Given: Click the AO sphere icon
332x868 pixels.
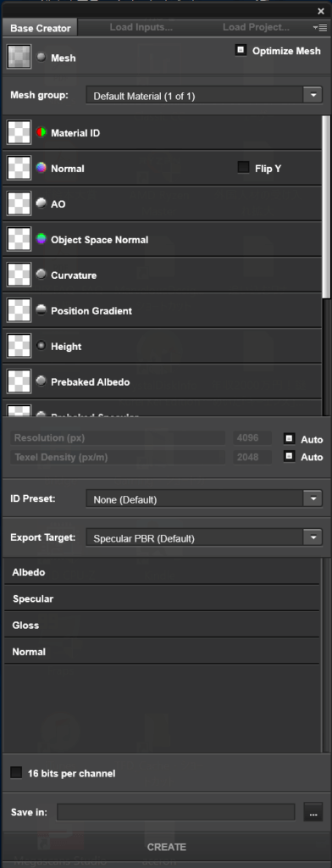Looking at the screenshot, I should pos(41,203).
